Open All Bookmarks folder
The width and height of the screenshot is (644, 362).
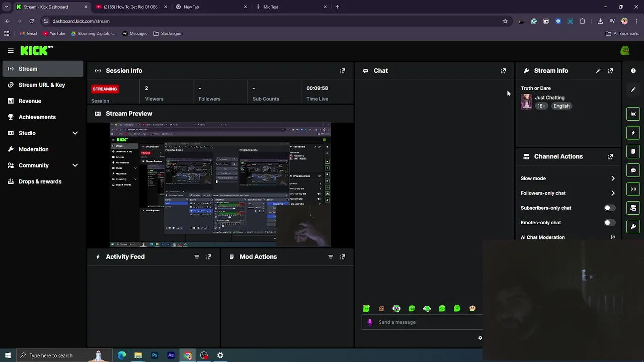[x=622, y=34]
